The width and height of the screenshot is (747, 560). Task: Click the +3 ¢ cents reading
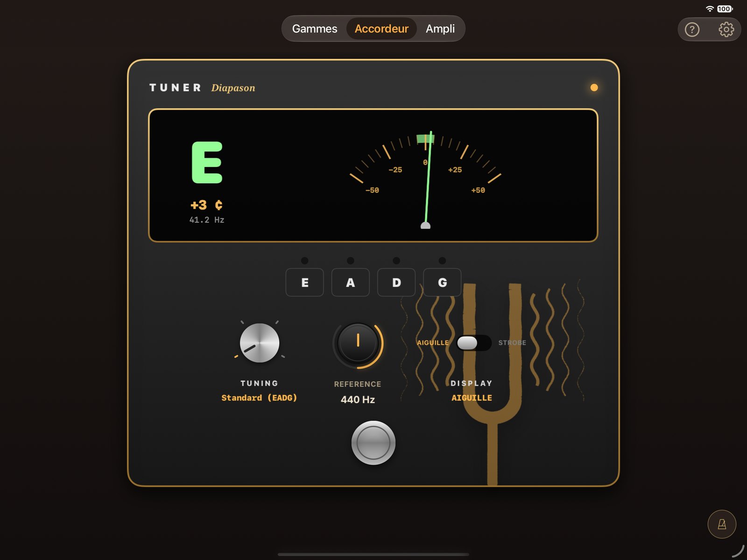click(x=206, y=205)
